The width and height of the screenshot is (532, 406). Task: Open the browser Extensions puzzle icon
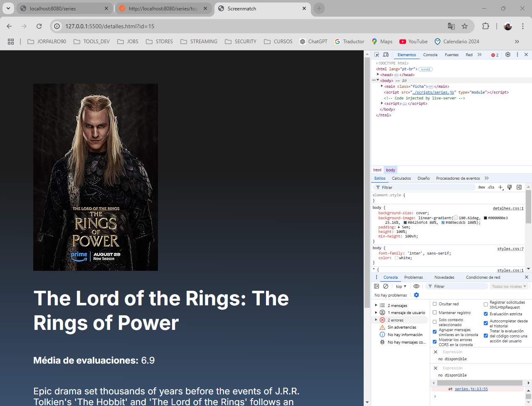tap(485, 26)
